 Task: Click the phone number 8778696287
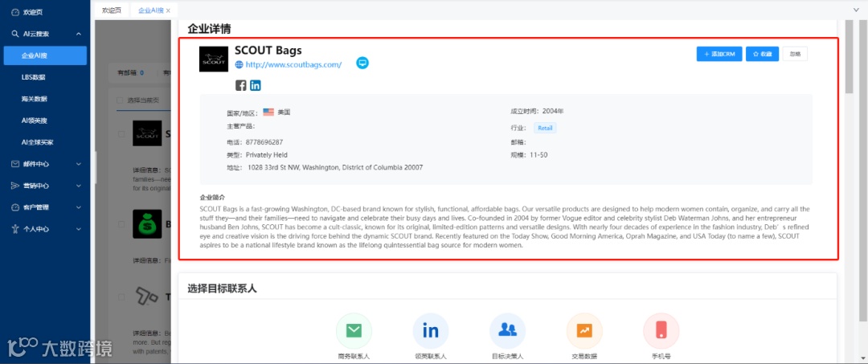coord(264,142)
